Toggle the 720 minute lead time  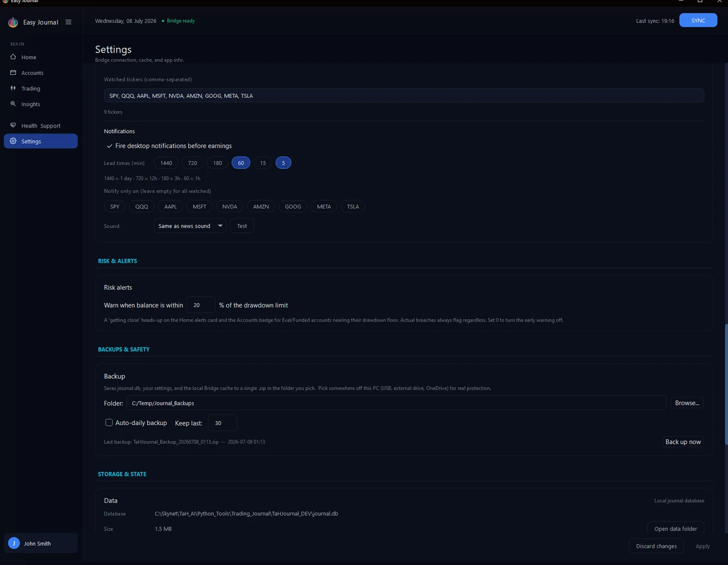point(192,163)
